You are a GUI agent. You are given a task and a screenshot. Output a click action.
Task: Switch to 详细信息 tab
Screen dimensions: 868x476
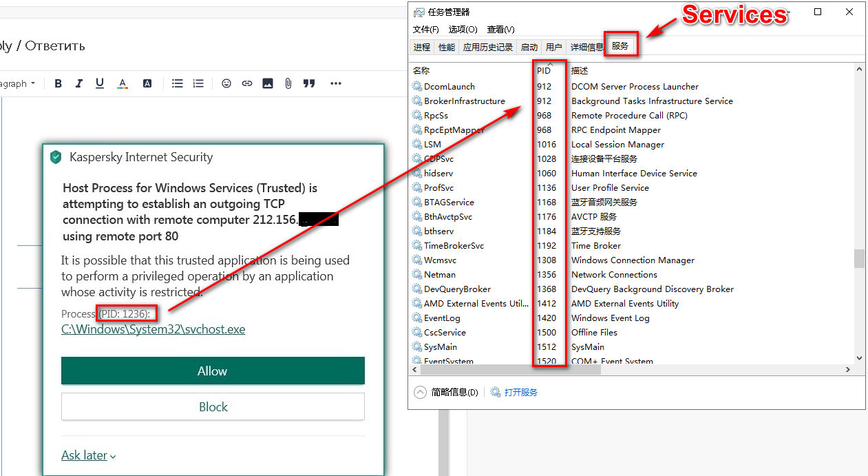click(x=586, y=47)
